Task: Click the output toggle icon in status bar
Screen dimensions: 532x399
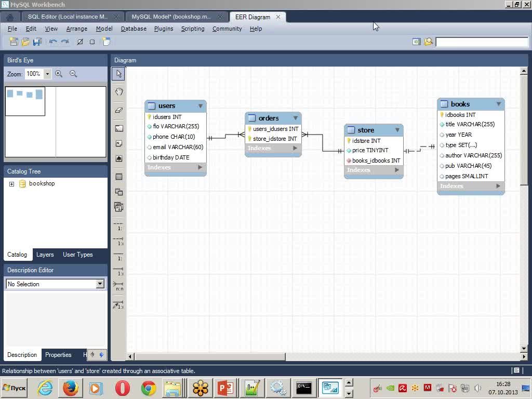Action: pyautogui.click(x=516, y=370)
